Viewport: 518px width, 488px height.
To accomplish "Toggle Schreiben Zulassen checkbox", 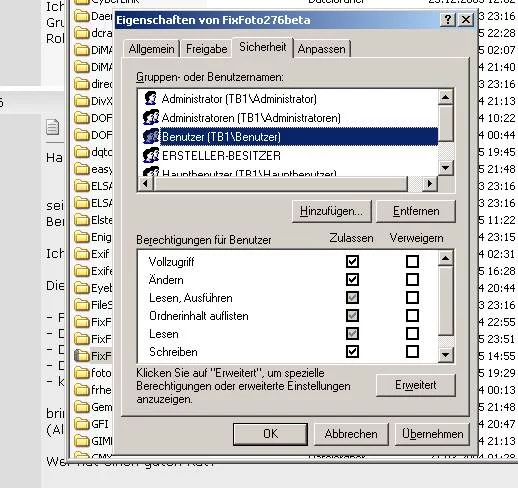I will pyautogui.click(x=352, y=351).
